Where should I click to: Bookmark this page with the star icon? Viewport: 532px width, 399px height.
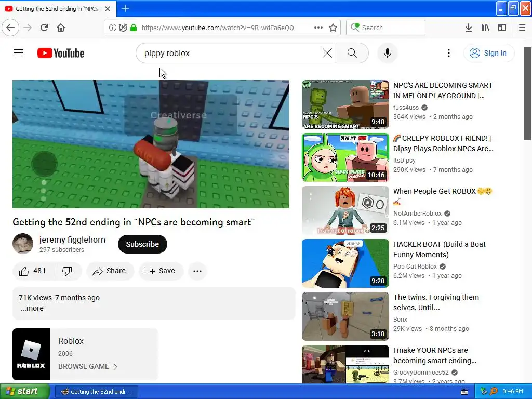[333, 28]
